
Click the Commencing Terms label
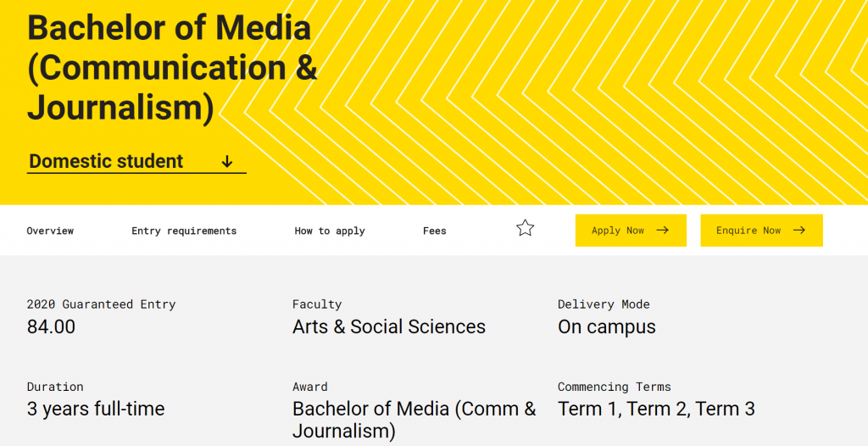614,387
